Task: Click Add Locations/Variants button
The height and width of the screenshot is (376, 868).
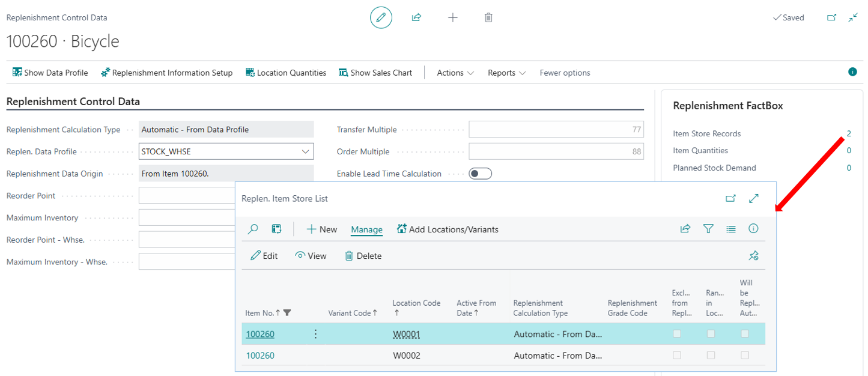Action: 448,229
